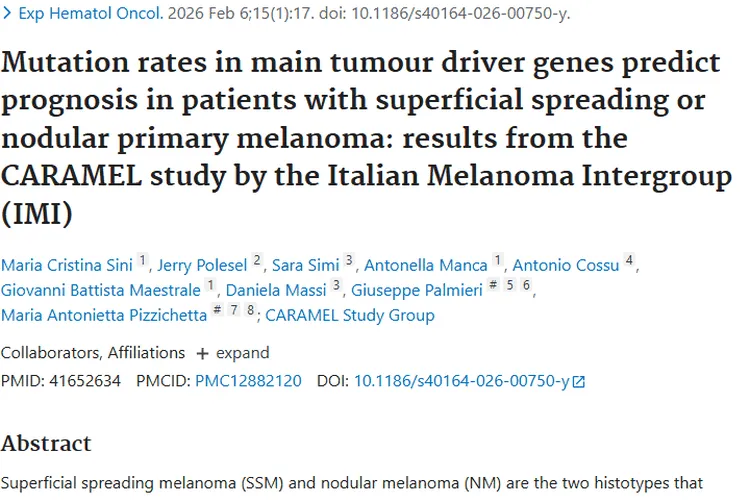Click author Daniela Massi
750x500 pixels.
pyautogui.click(x=276, y=290)
